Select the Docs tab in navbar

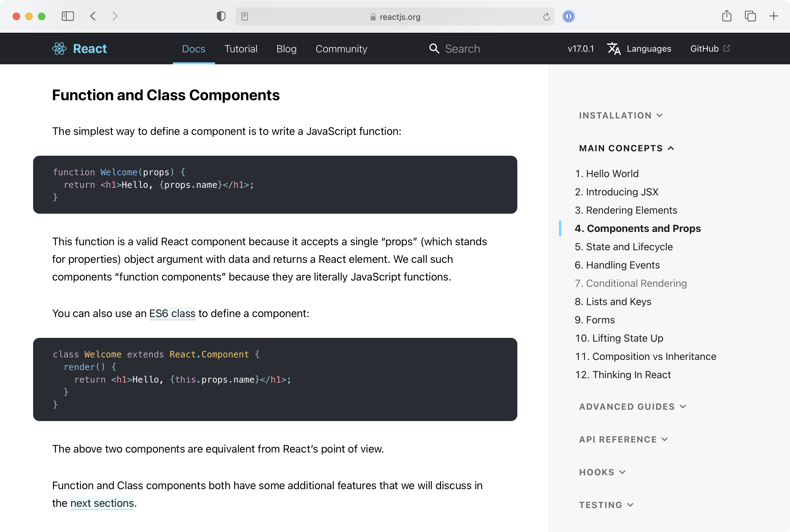click(194, 49)
